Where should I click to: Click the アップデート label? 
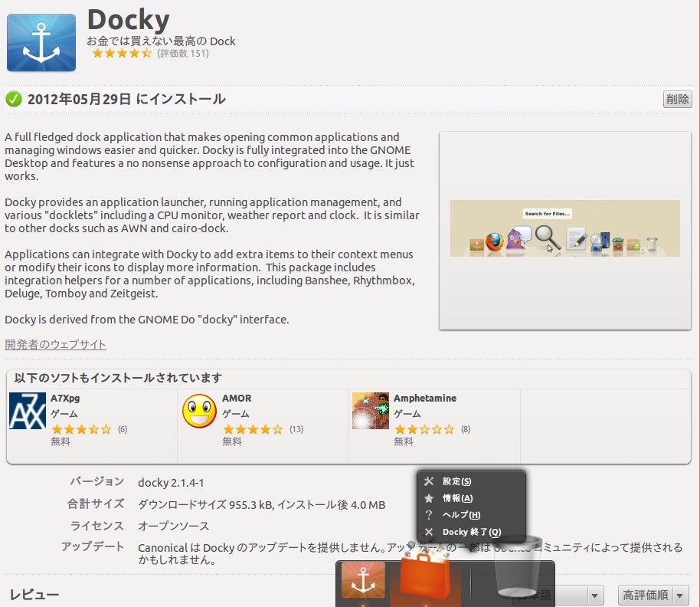(x=93, y=546)
